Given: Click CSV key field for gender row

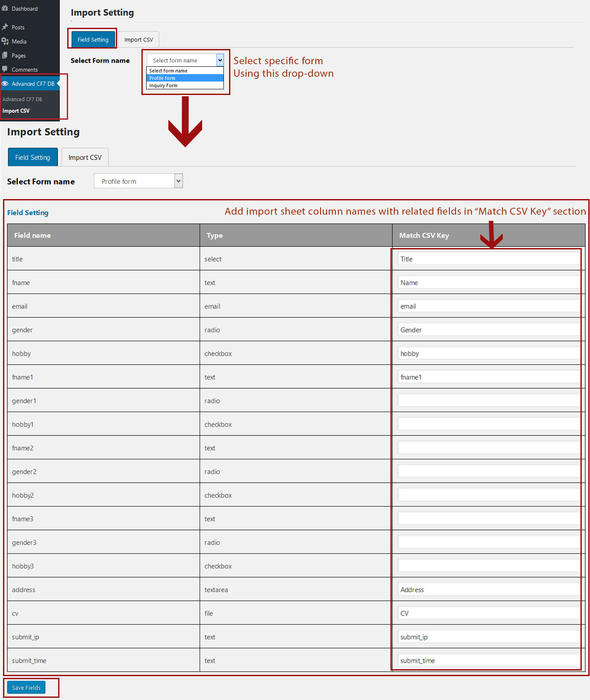Looking at the screenshot, I should click(489, 330).
